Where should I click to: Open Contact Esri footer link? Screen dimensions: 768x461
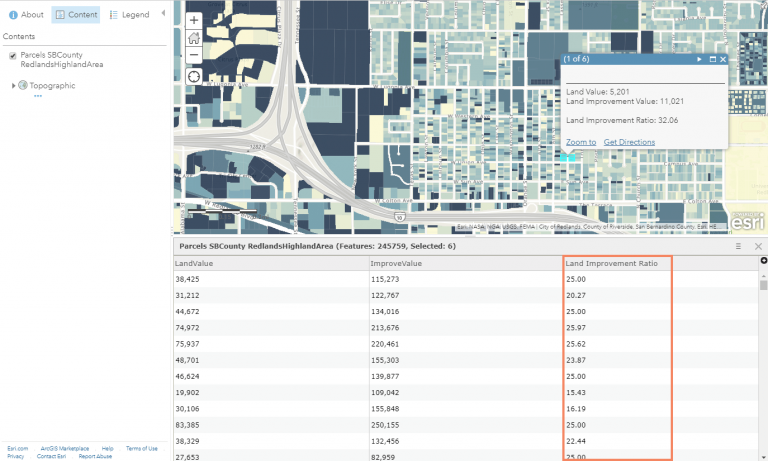click(51, 456)
